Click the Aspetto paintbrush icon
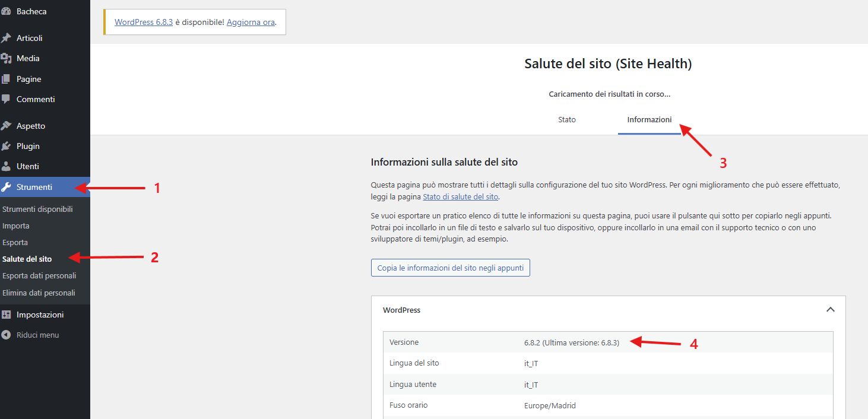The height and width of the screenshot is (419, 868). click(x=7, y=126)
